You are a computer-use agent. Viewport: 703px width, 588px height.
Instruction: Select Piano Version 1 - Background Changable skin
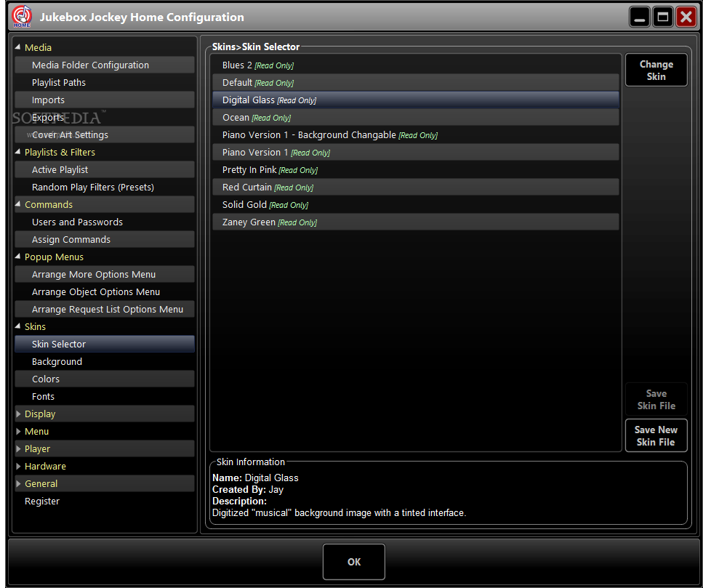[x=416, y=135]
